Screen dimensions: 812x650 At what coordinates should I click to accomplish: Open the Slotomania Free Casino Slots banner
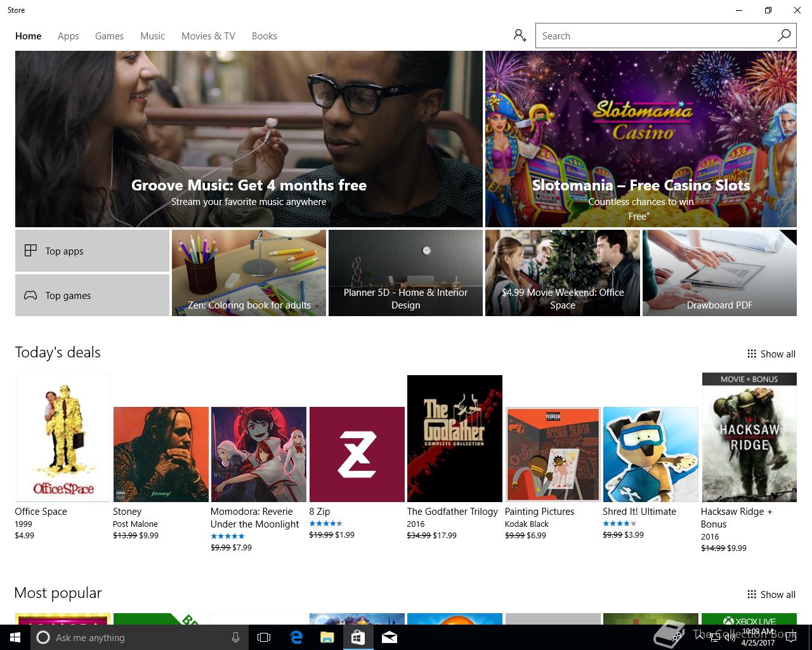coord(641,139)
